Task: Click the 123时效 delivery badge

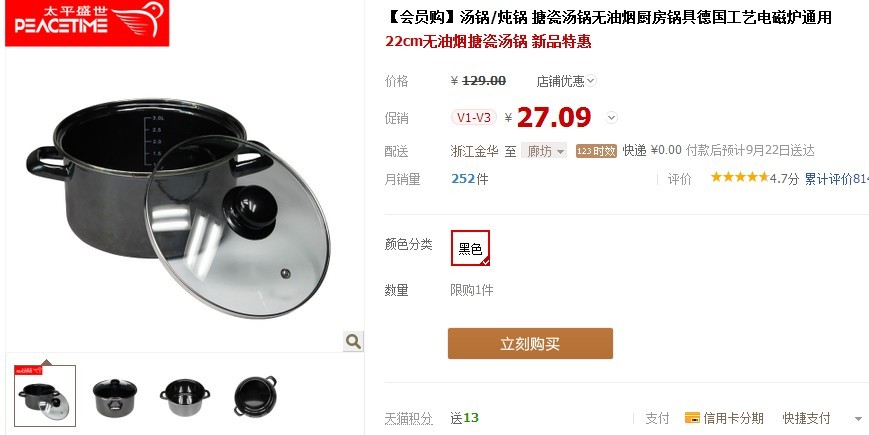Action: tap(596, 151)
